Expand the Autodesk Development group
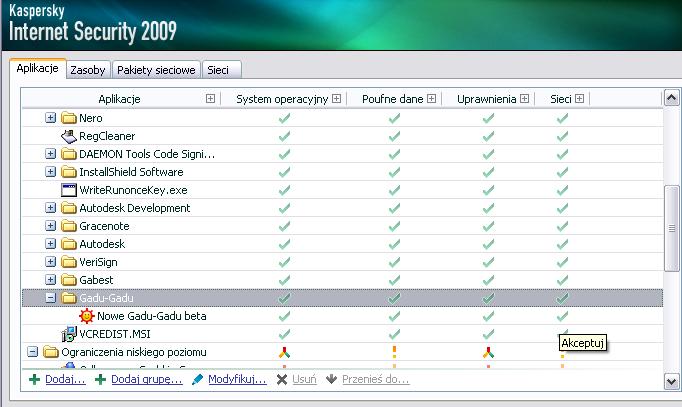This screenshot has width=682, height=407. click(x=50, y=208)
